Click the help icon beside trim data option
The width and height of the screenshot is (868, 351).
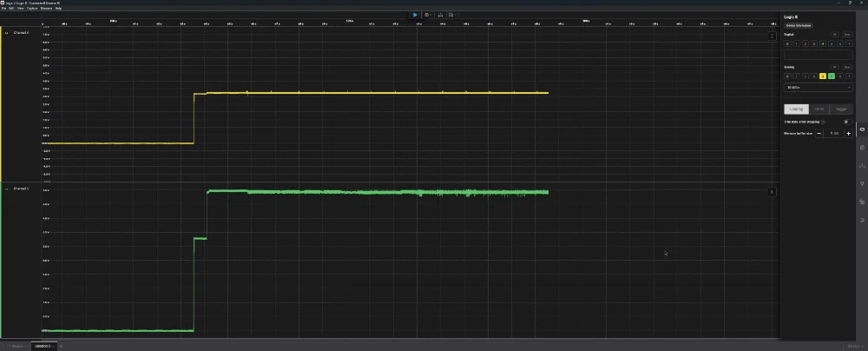[823, 122]
